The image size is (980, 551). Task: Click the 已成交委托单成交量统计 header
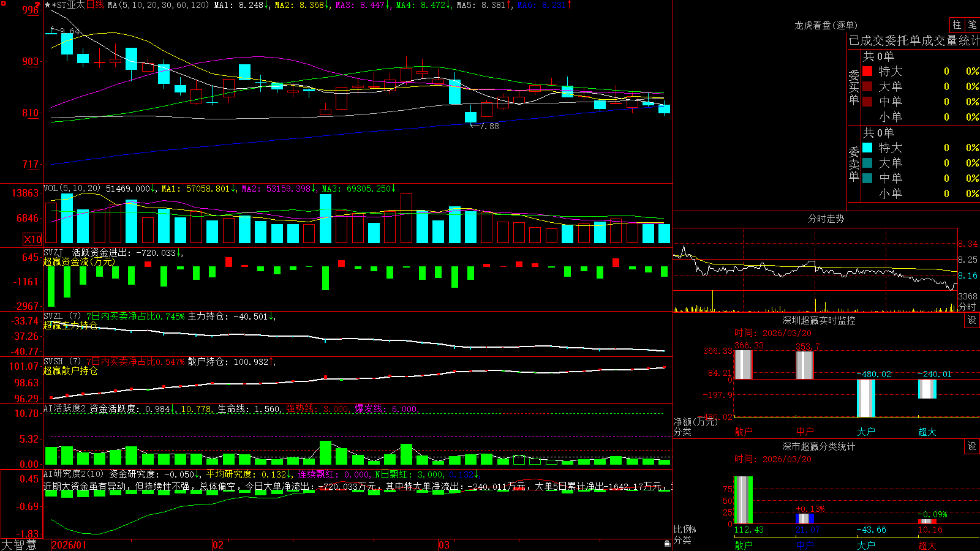[x=914, y=40]
